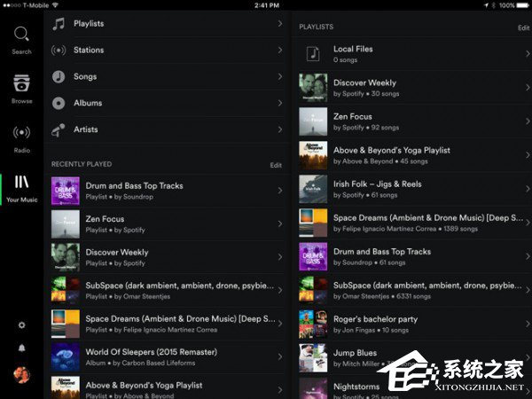Open the Playlists menu row
This screenshot has width=532, height=399.
click(x=168, y=24)
